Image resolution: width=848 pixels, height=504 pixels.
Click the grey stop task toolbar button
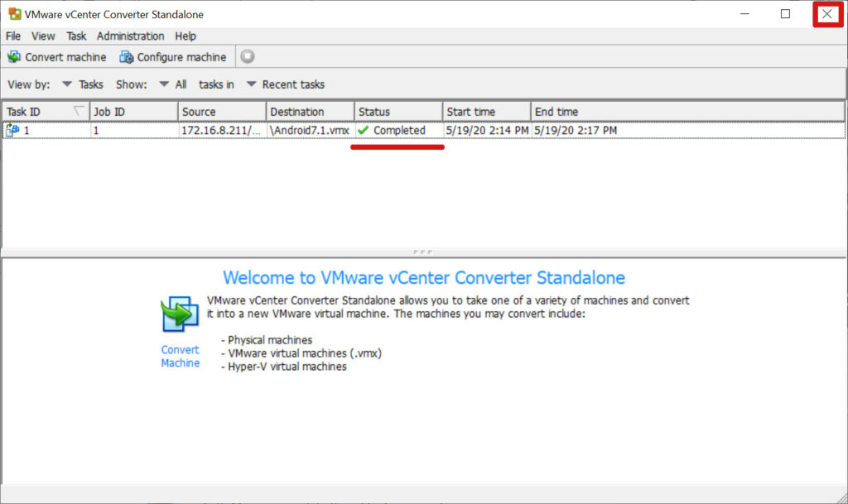click(247, 56)
